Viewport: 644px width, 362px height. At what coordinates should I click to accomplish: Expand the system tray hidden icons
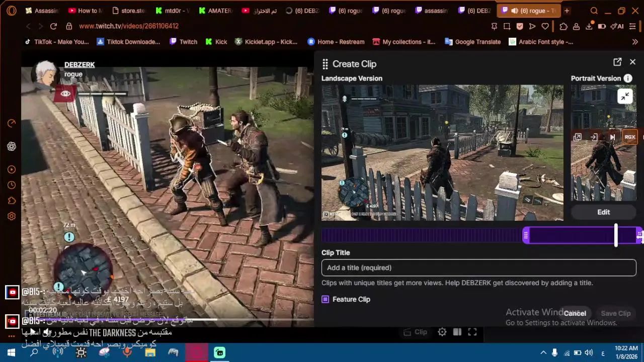point(543,353)
